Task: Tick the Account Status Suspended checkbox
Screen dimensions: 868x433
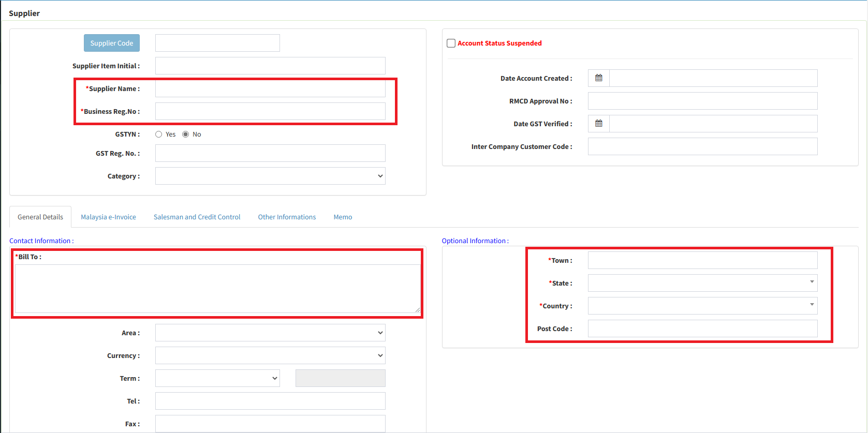Action: (451, 43)
